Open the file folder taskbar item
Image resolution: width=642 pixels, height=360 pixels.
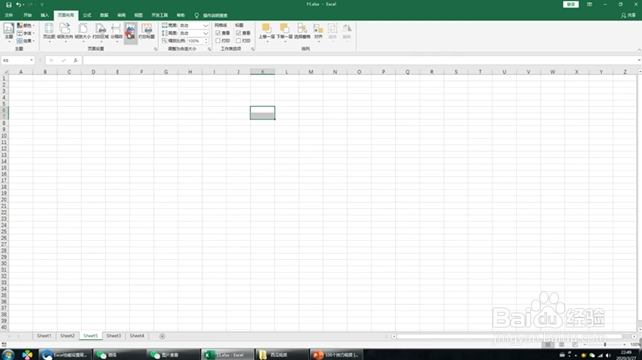click(x=282, y=355)
